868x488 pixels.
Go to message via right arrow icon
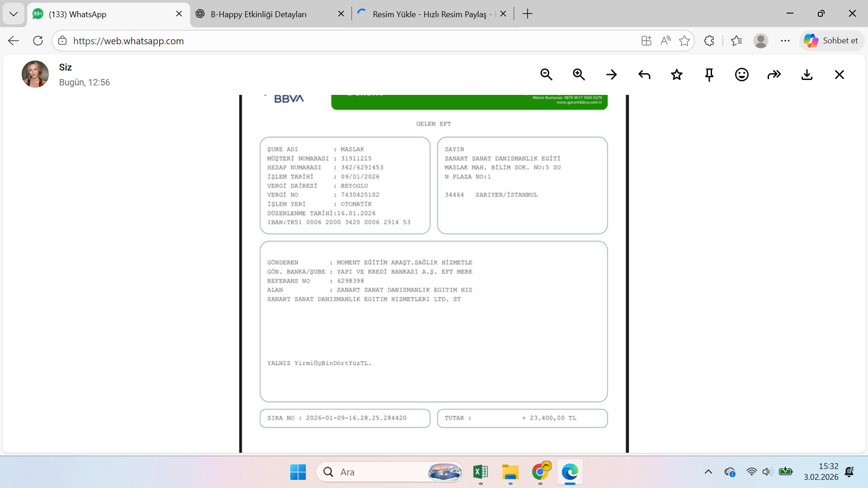pyautogui.click(x=611, y=75)
